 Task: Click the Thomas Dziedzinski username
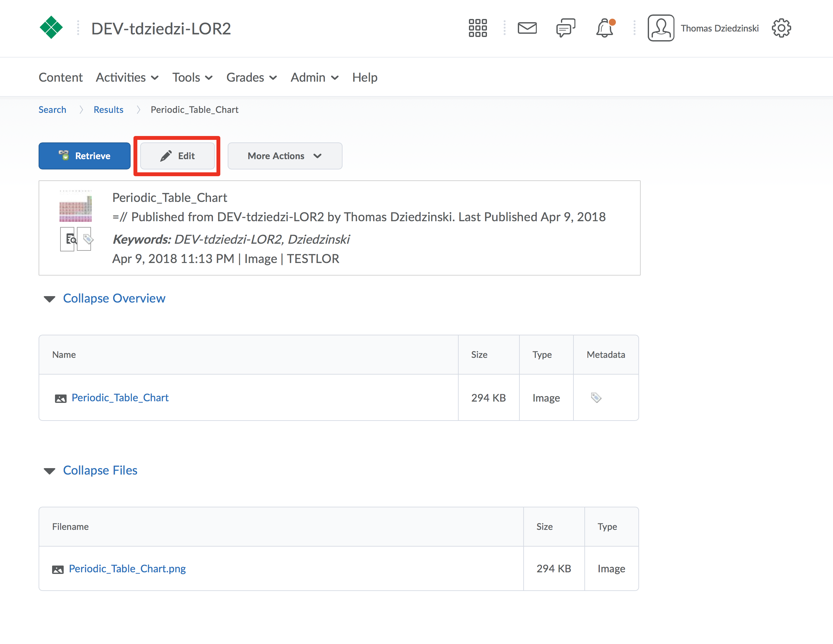719,28
